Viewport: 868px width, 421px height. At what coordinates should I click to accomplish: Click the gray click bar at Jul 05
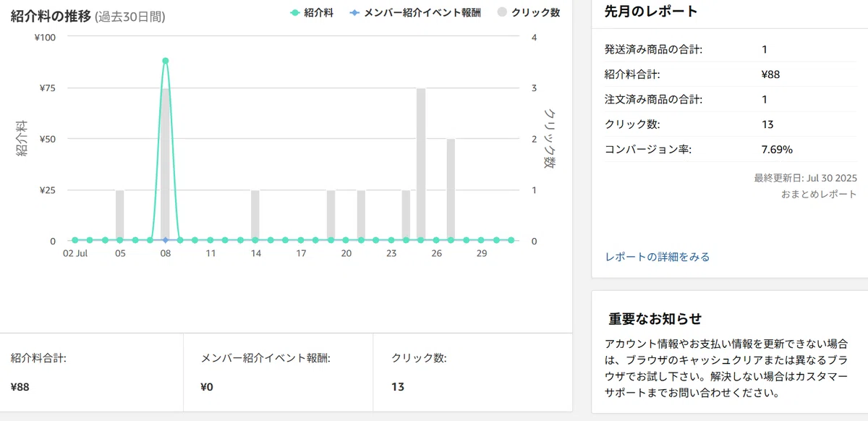(x=120, y=215)
